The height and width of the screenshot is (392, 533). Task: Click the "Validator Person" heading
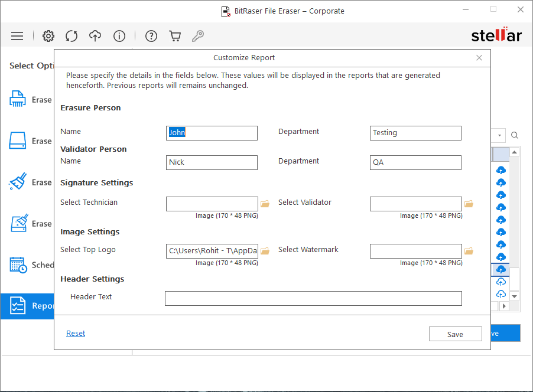point(93,149)
